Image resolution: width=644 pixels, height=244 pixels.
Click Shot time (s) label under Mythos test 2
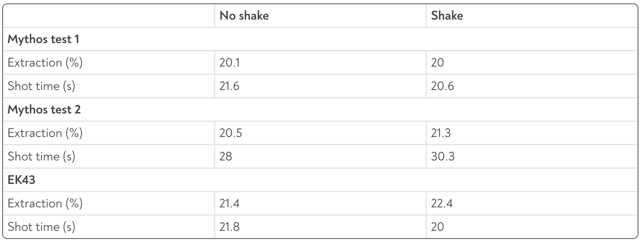coord(42,156)
